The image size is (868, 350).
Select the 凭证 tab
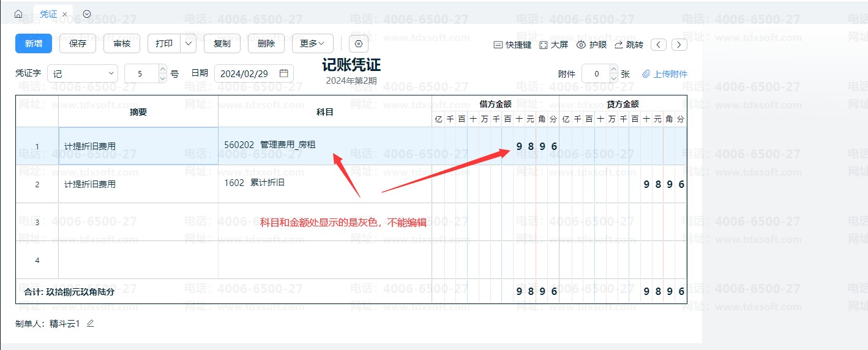[48, 13]
